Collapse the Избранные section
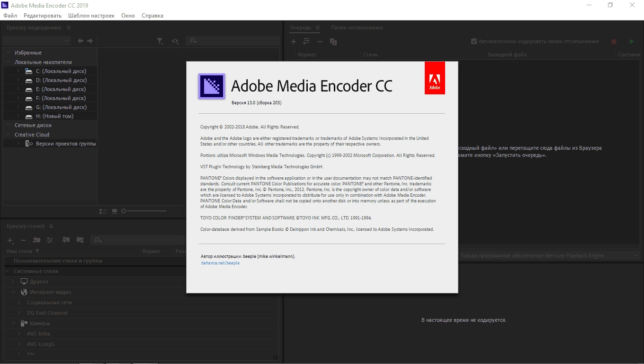The image size is (644, 364). (8, 53)
